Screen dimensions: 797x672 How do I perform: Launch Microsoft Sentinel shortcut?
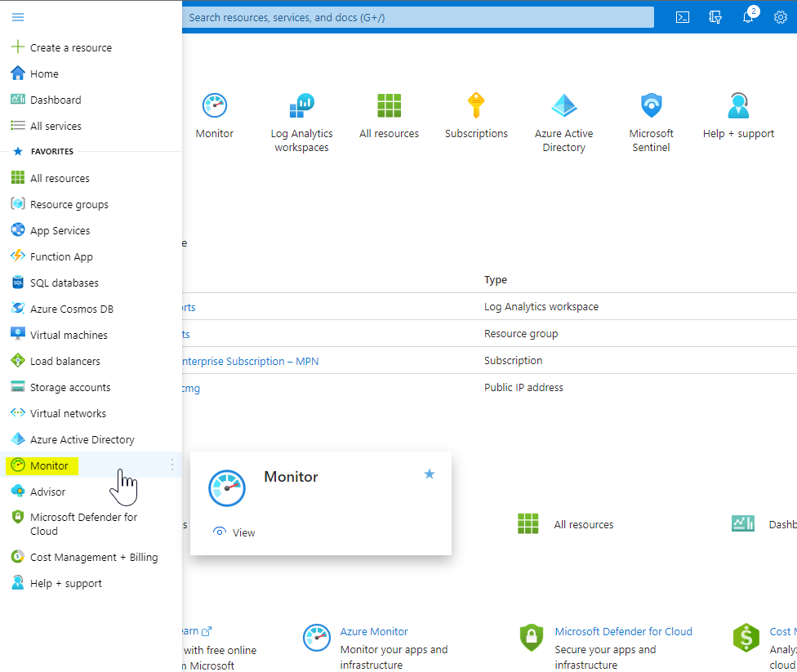[651, 106]
